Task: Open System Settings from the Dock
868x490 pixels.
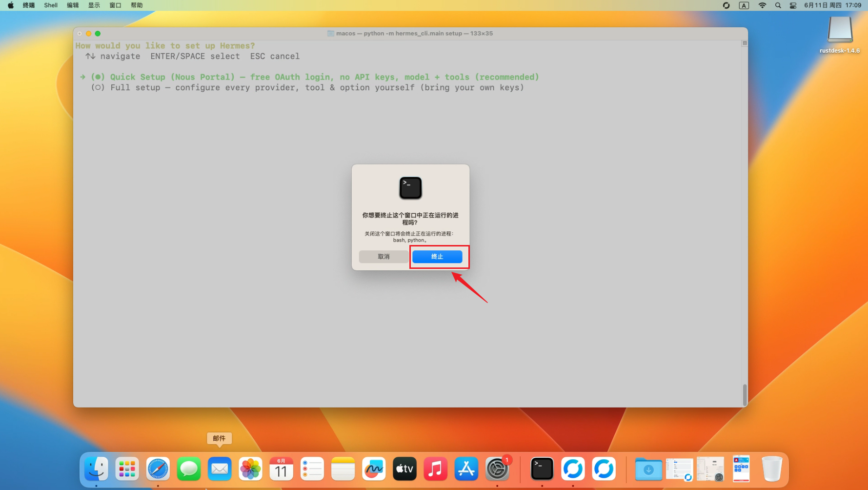Action: point(497,469)
